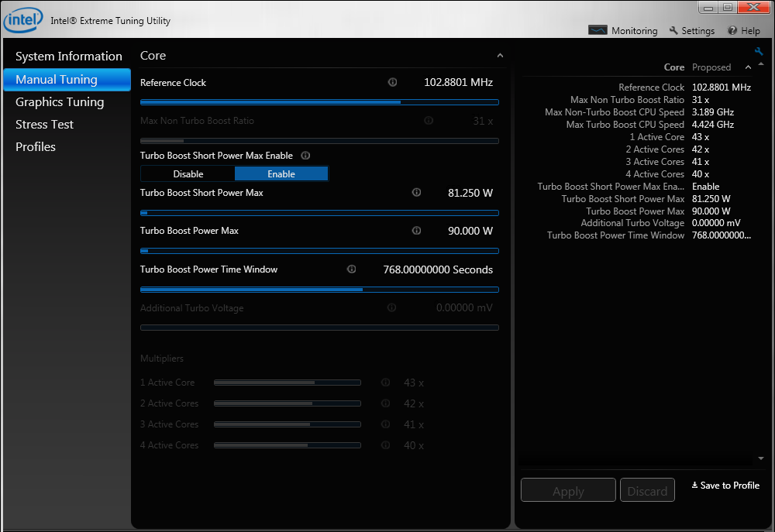
Task: Show info for 1 Active Core multiplier
Action: click(x=385, y=383)
